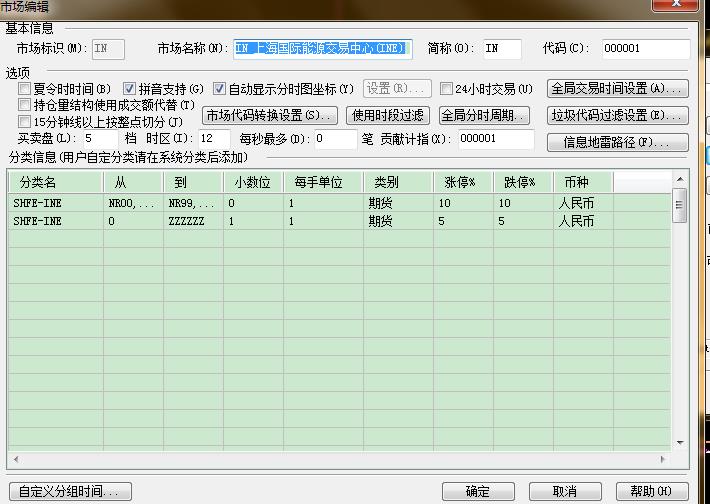Image resolution: width=710 pixels, height=504 pixels.
Task: Enable the 24小时交易 checkbox
Action: (447, 89)
